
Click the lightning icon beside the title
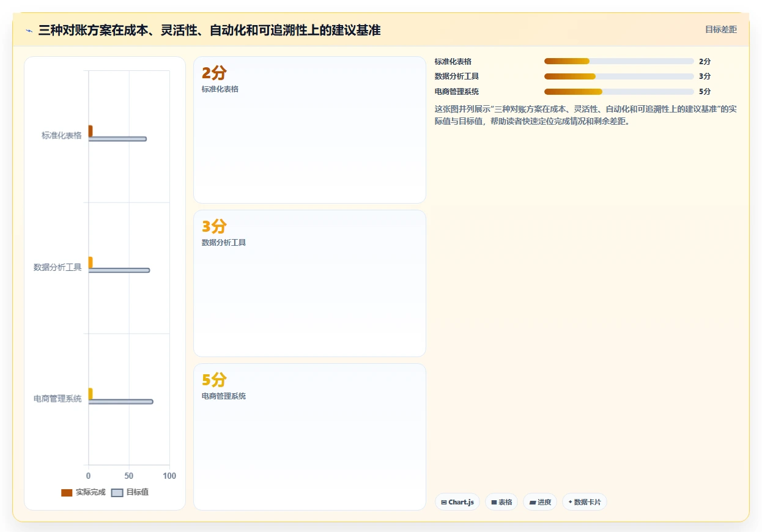click(29, 31)
